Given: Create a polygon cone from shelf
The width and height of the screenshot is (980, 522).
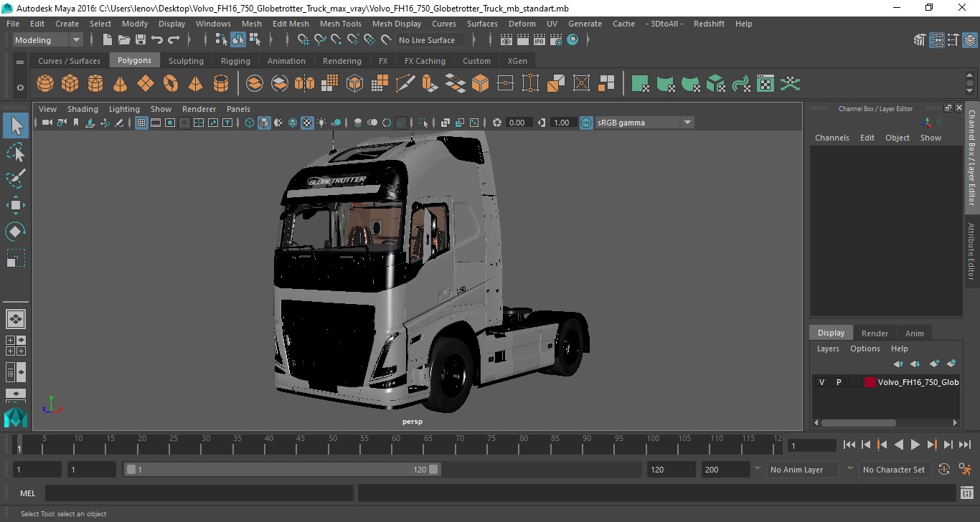Looking at the screenshot, I should pyautogui.click(x=121, y=84).
